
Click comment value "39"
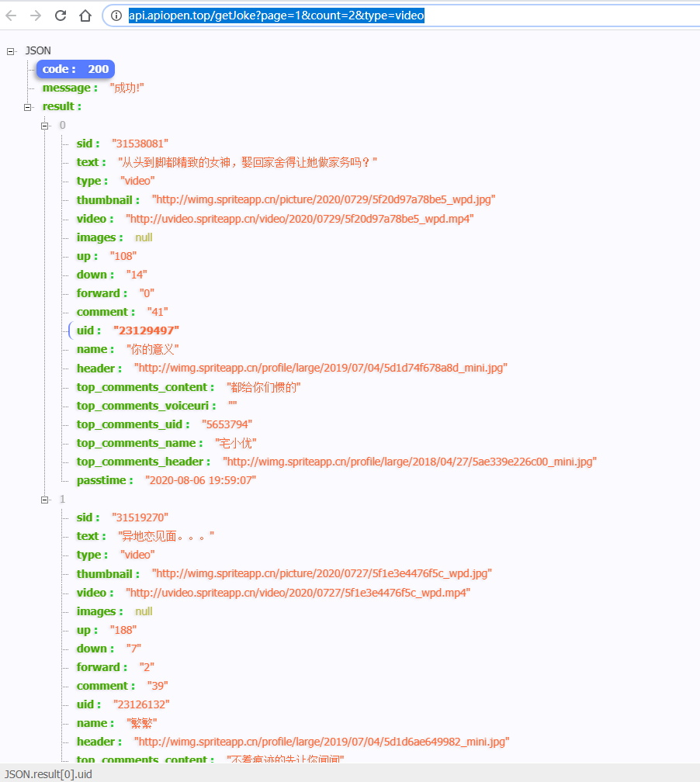tap(158, 686)
